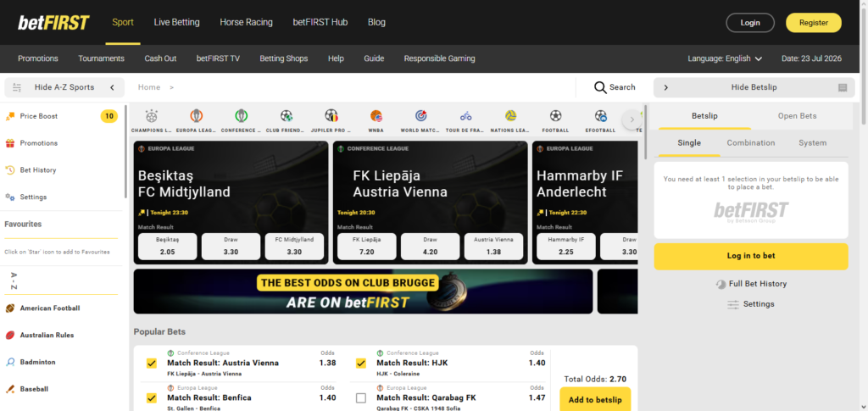Click the Badminton racket icon

click(x=9, y=363)
